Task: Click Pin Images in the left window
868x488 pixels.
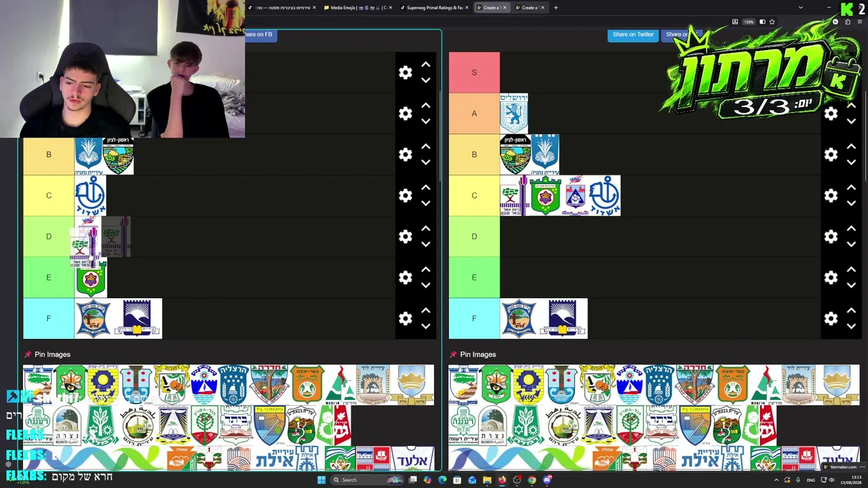Action: coord(52,354)
